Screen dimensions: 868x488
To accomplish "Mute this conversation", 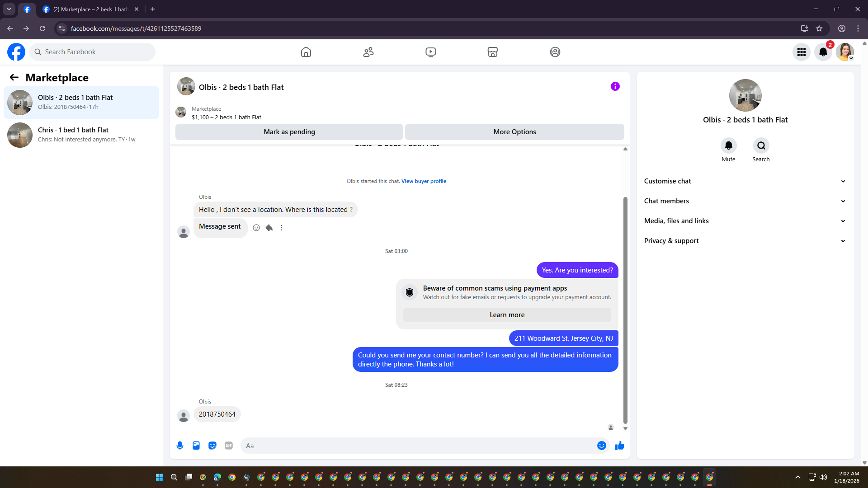I will (x=728, y=145).
